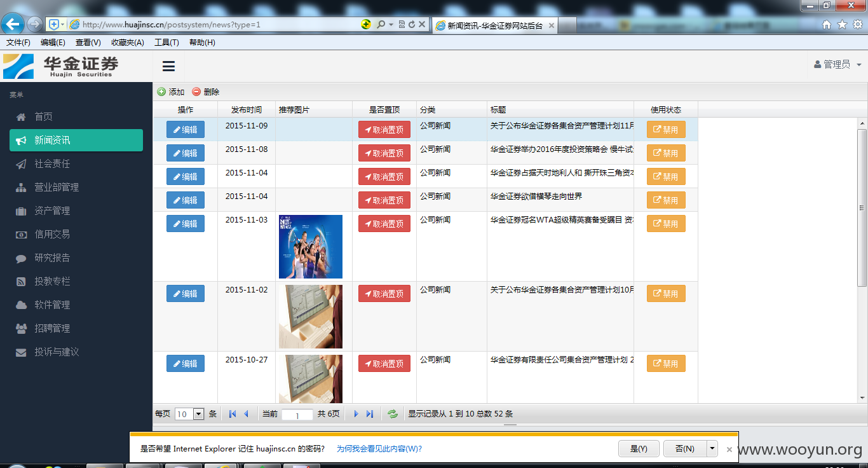Toggle the hamburger sidebar menu icon
The image size is (868, 468).
168,66
